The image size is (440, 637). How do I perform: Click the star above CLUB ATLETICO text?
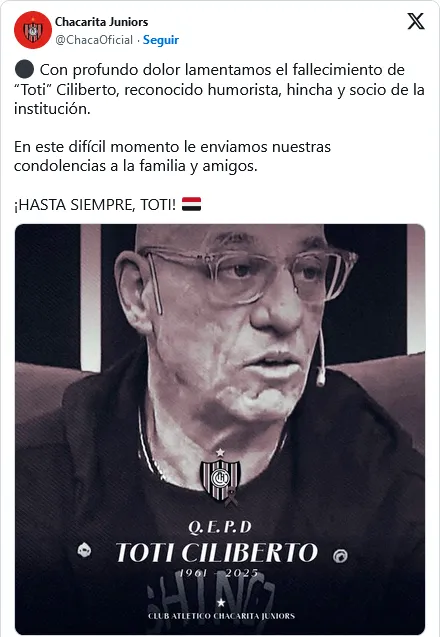[x=221, y=602]
